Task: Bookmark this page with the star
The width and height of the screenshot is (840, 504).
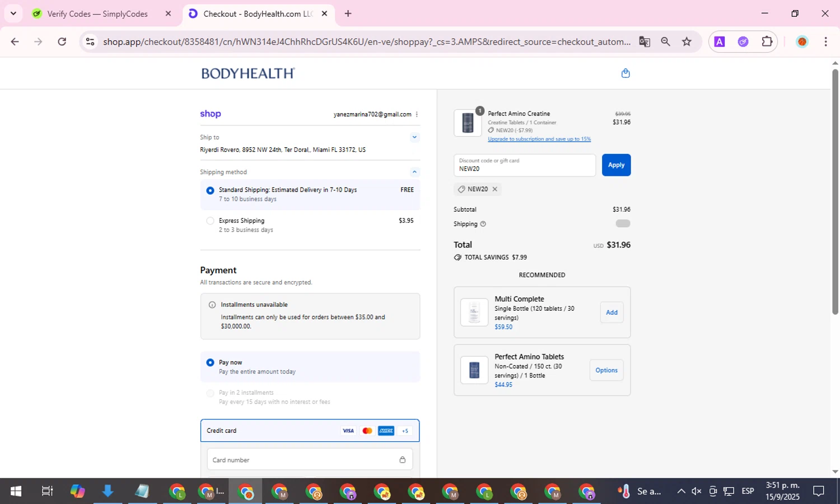Action: pyautogui.click(x=687, y=41)
